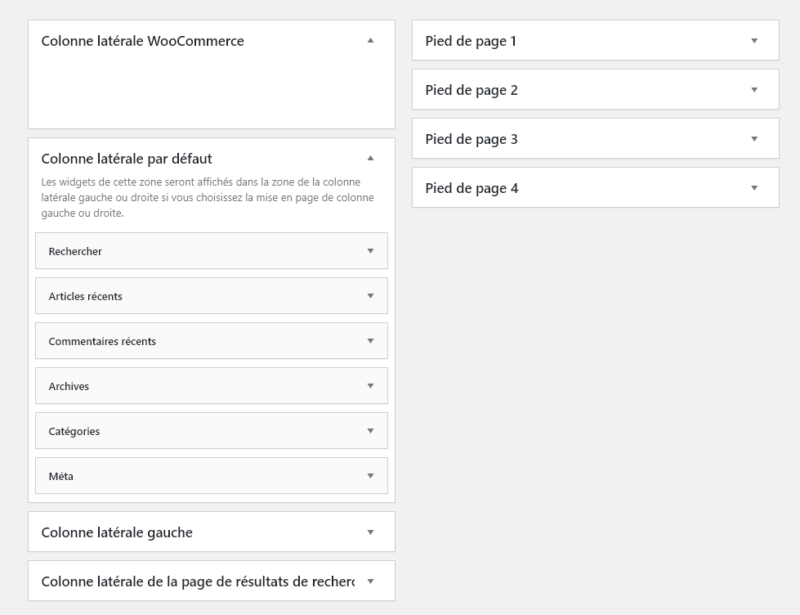Collapse Colonne latérale par défaut arrow

coord(370,158)
